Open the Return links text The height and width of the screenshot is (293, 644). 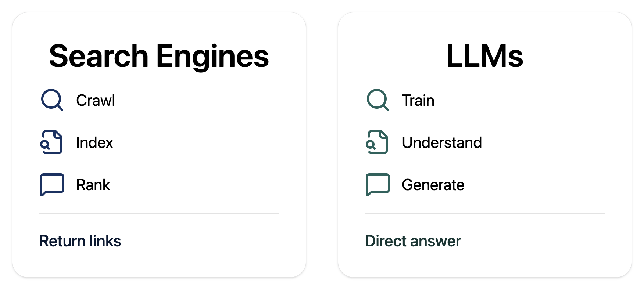tap(80, 241)
